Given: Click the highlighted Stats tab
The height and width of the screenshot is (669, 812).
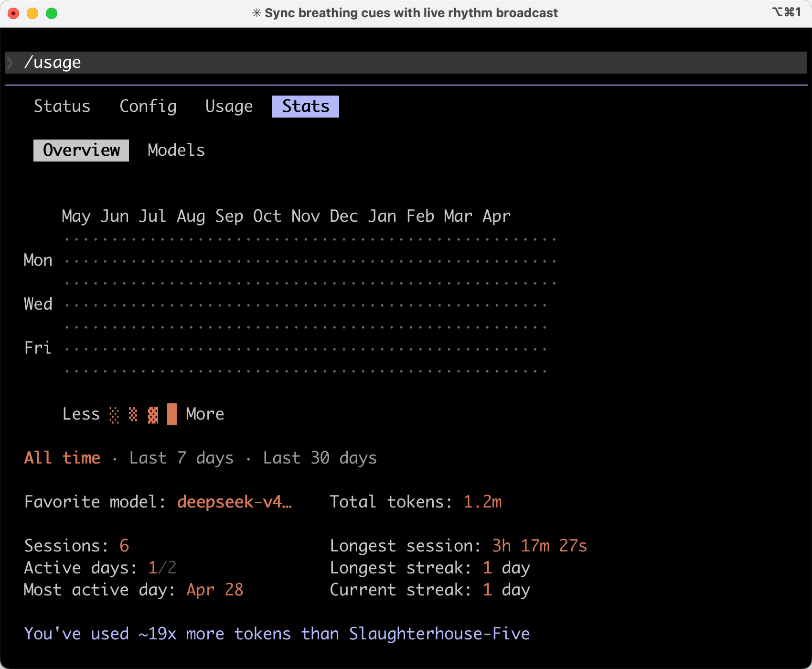Looking at the screenshot, I should 306,106.
